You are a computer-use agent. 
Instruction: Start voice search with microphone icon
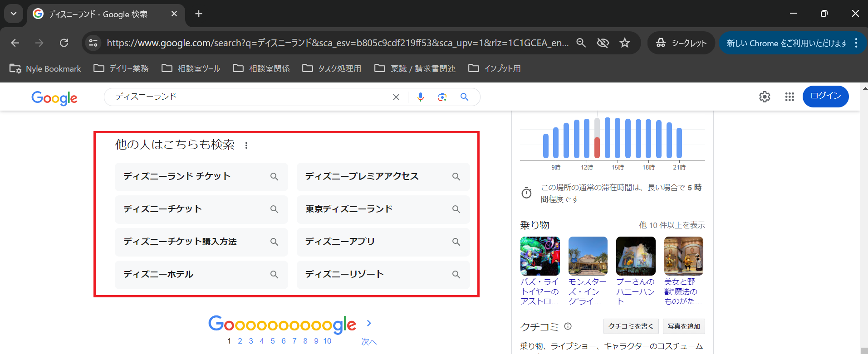(x=421, y=97)
